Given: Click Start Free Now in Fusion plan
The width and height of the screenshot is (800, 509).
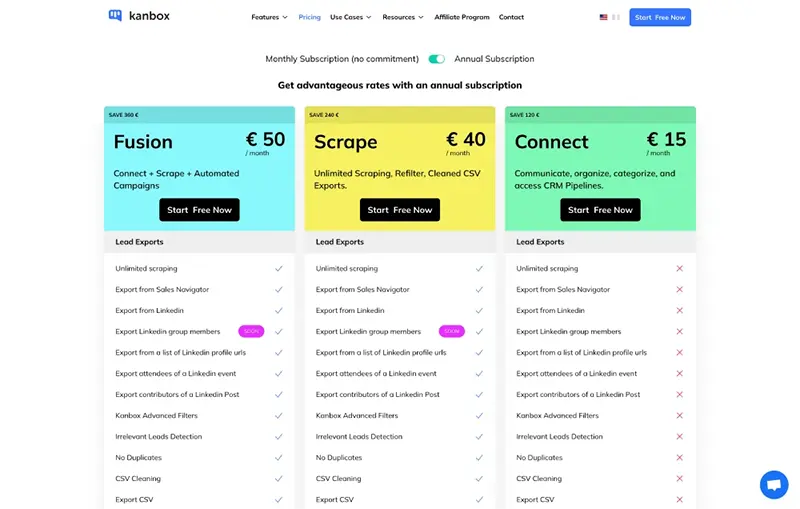Looking at the screenshot, I should point(199,210).
